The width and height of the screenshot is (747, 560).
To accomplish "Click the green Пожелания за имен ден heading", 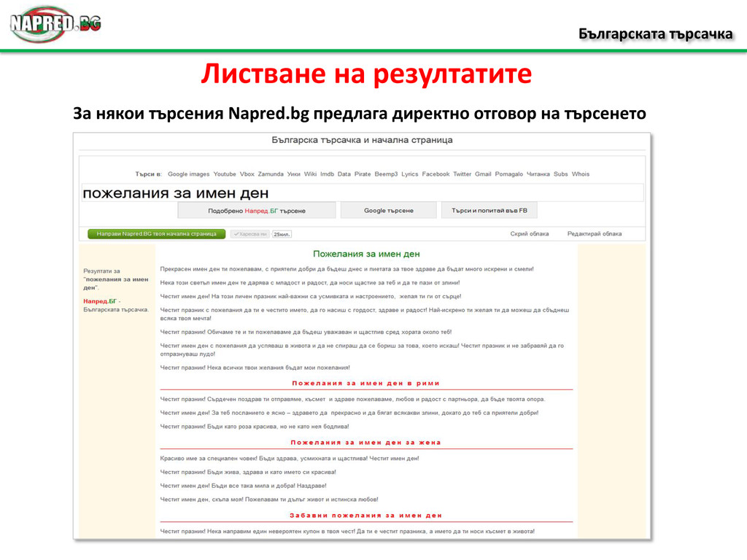I will click(x=366, y=254).
